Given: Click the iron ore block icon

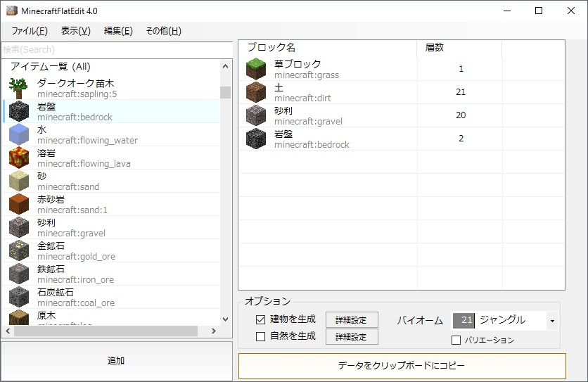Looking at the screenshot, I should click(19, 274).
